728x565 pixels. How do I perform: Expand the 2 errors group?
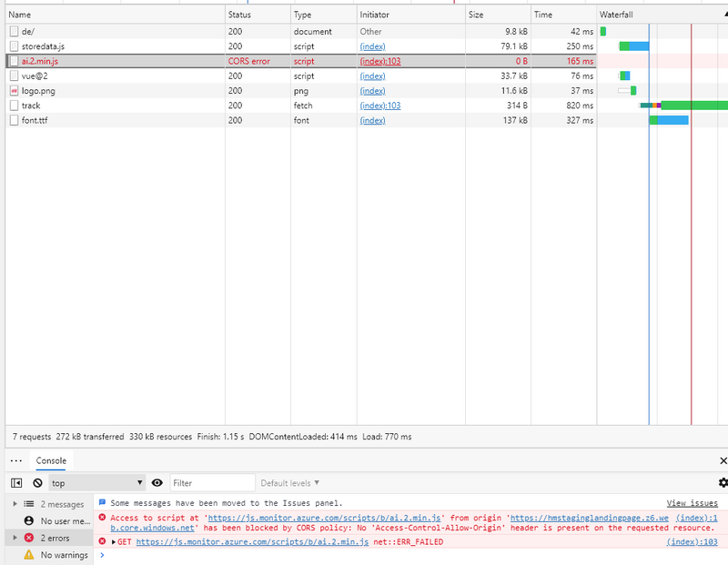coord(15,538)
